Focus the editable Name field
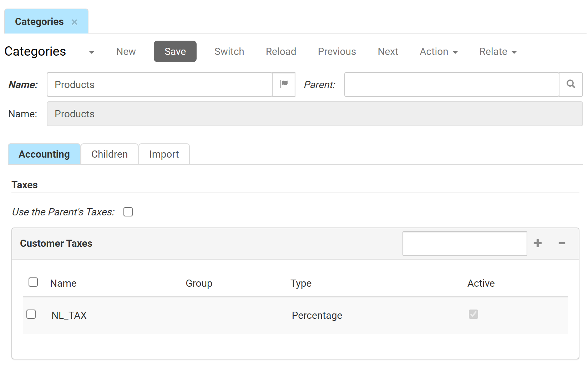Screen dimensions: 588x373 coord(159,85)
